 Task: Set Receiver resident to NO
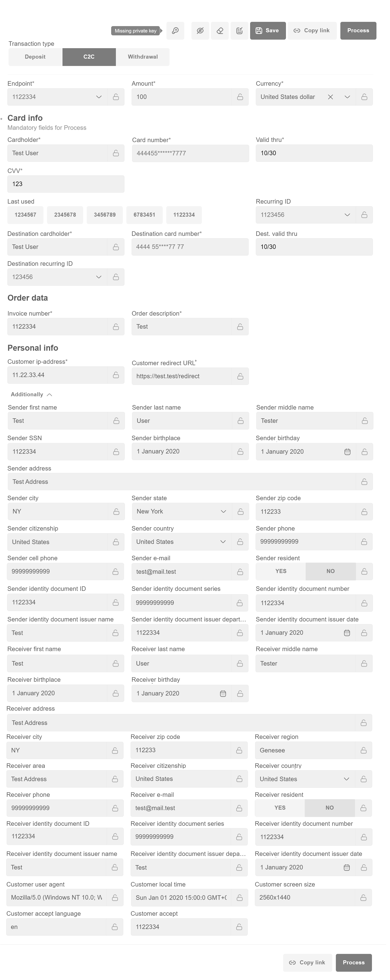click(329, 808)
